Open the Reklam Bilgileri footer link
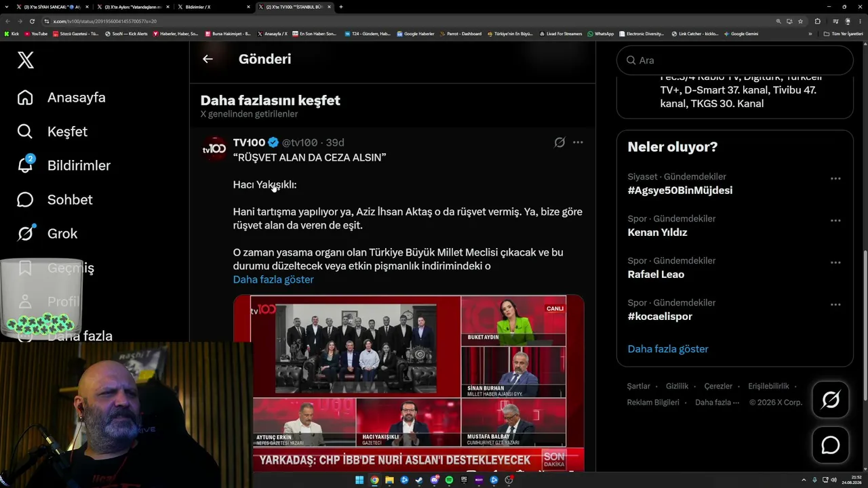This screenshot has width=868, height=488. (653, 403)
